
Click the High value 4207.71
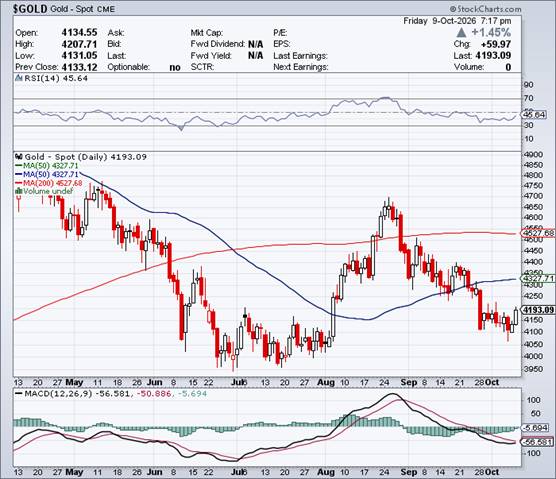pyautogui.click(x=79, y=44)
